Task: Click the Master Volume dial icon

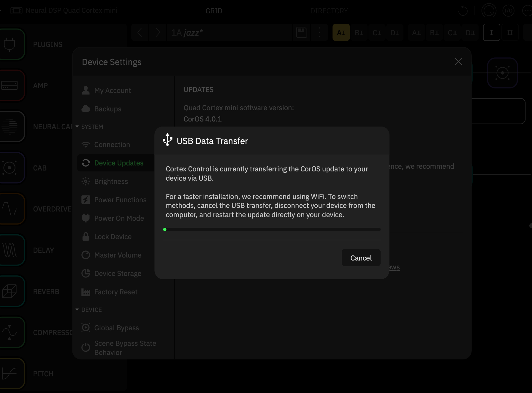Action: 86,255
